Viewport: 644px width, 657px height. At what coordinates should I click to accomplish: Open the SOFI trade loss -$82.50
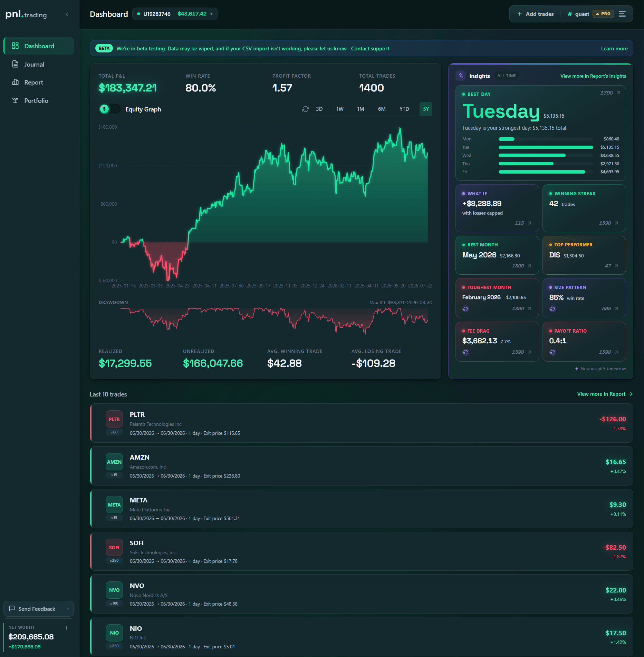(614, 548)
